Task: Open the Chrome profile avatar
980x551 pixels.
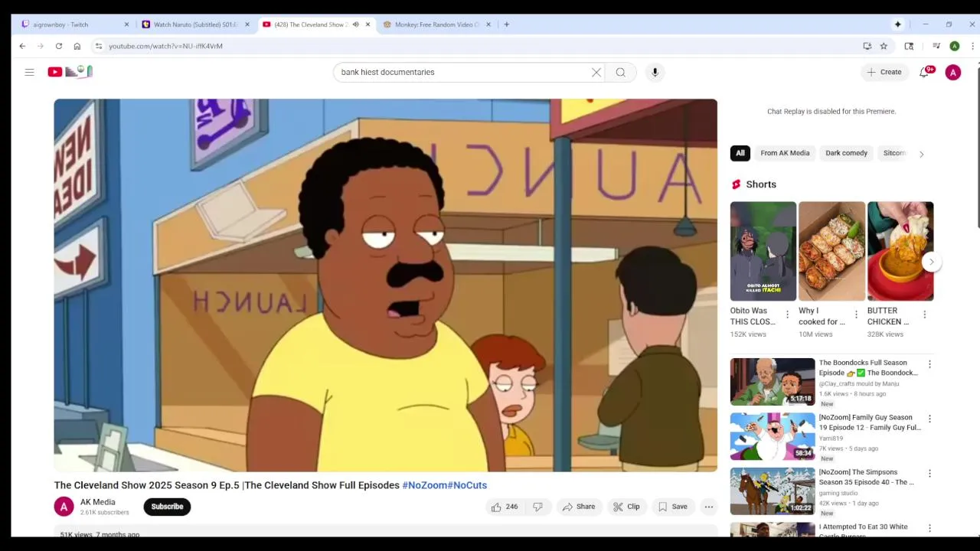Action: [x=955, y=46]
